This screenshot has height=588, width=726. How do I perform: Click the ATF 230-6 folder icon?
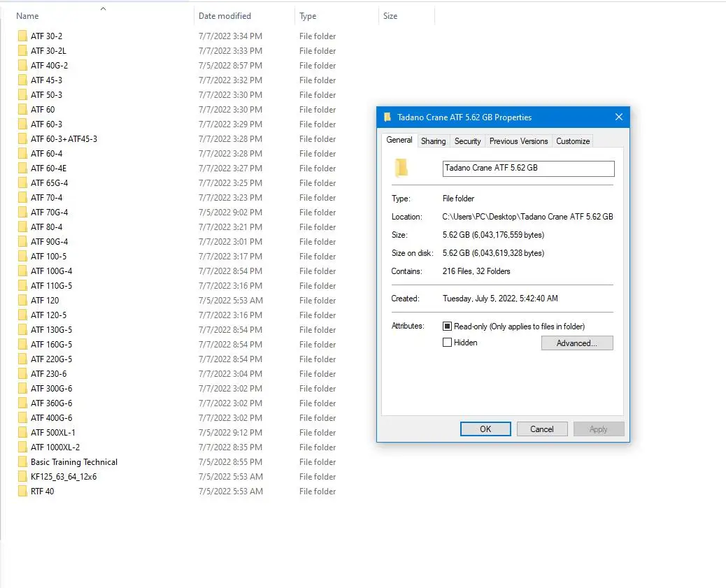pyautogui.click(x=22, y=373)
